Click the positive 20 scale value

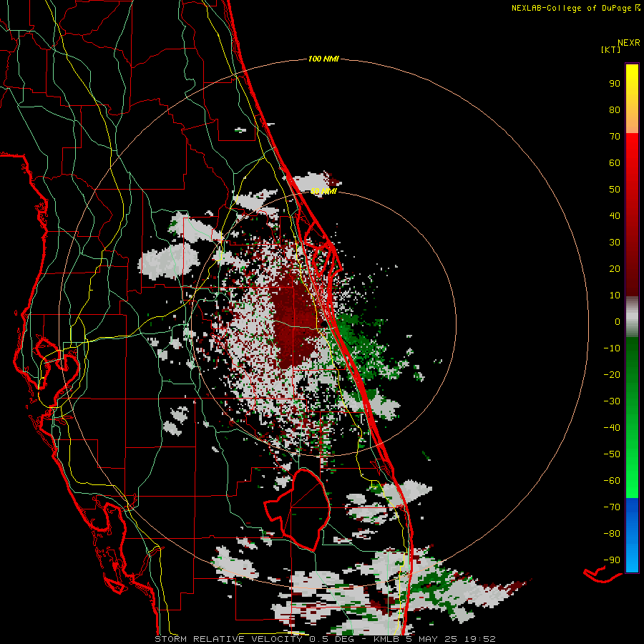(615, 269)
